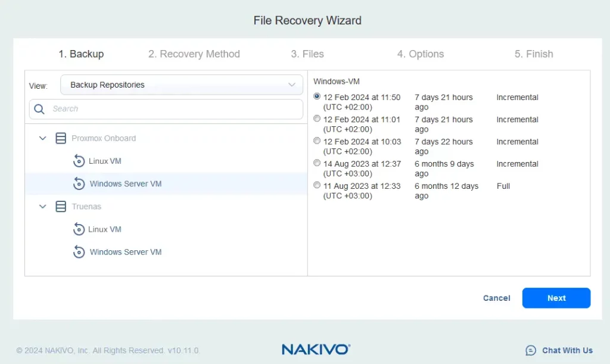Select the 11 Aug 2023 Full recovery point
Screen dimensions: 610x364
(316, 185)
